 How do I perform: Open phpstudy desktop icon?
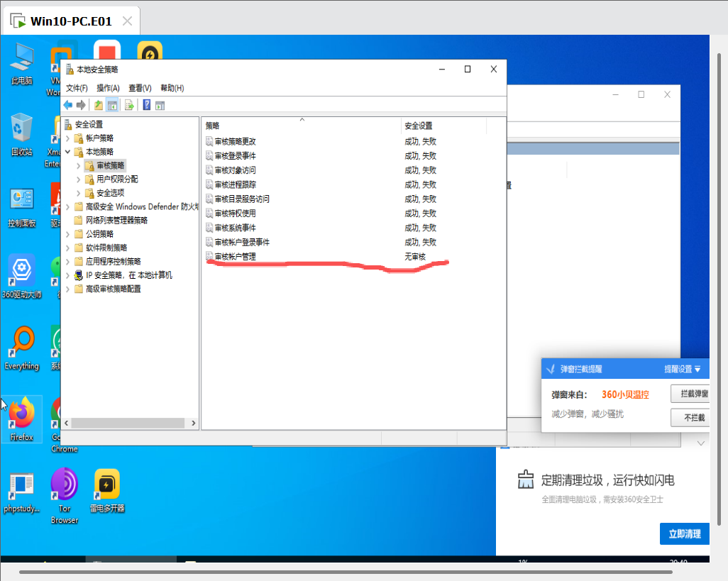pos(22,493)
